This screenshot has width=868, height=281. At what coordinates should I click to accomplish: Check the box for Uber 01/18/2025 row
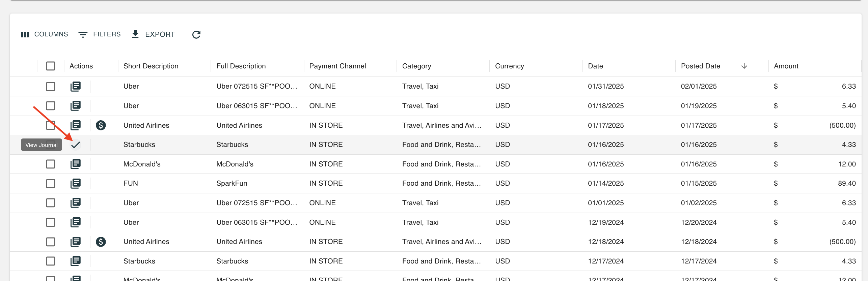(x=51, y=106)
